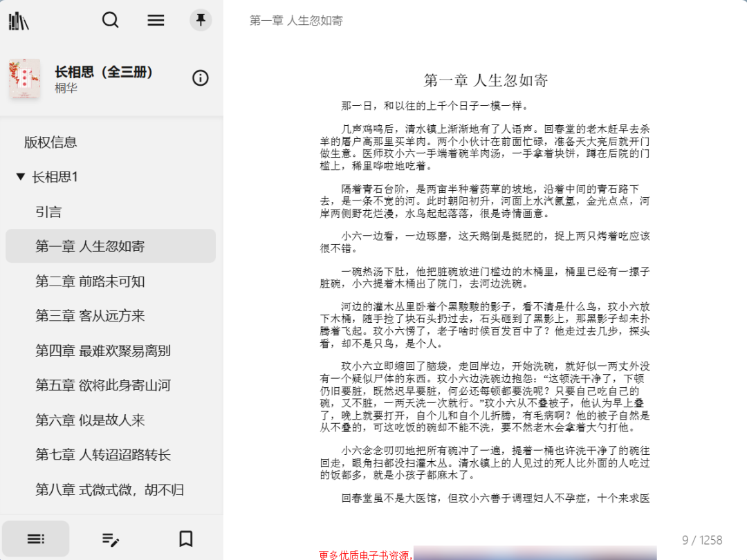Select 第一章 人生忽如寄 in contents
The image size is (747, 560).
tap(111, 245)
